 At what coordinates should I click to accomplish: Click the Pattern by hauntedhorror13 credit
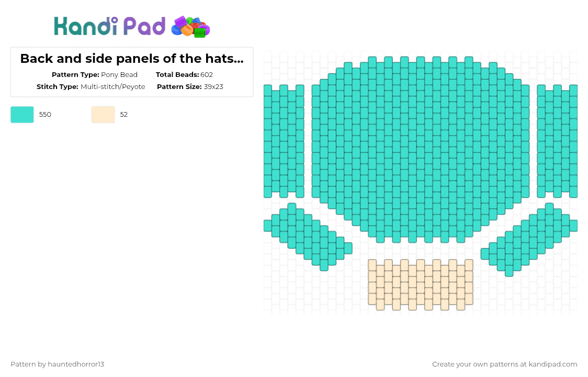point(58,364)
